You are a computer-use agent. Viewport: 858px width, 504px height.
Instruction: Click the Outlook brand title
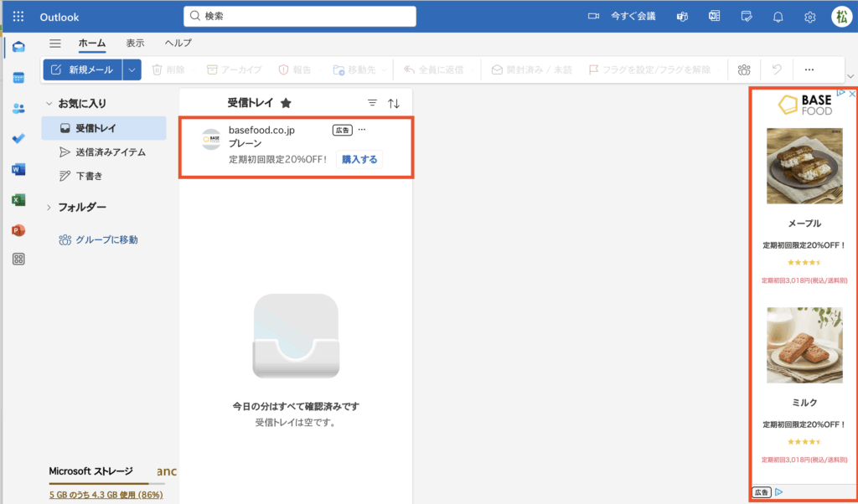[x=59, y=17]
